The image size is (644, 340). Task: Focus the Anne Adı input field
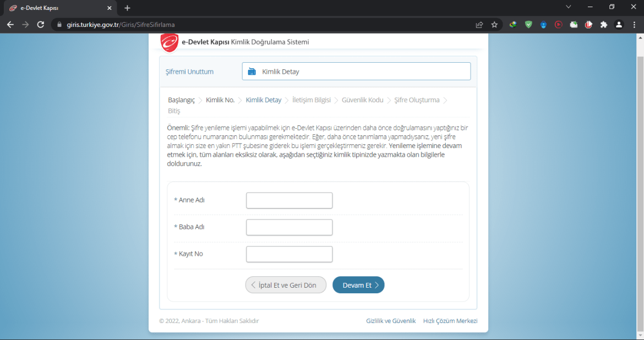pyautogui.click(x=289, y=200)
